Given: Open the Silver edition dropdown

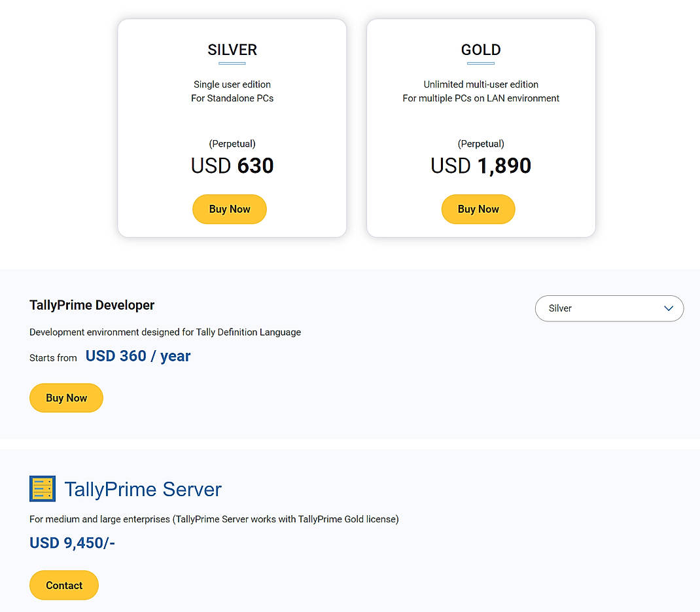Looking at the screenshot, I should pyautogui.click(x=609, y=308).
